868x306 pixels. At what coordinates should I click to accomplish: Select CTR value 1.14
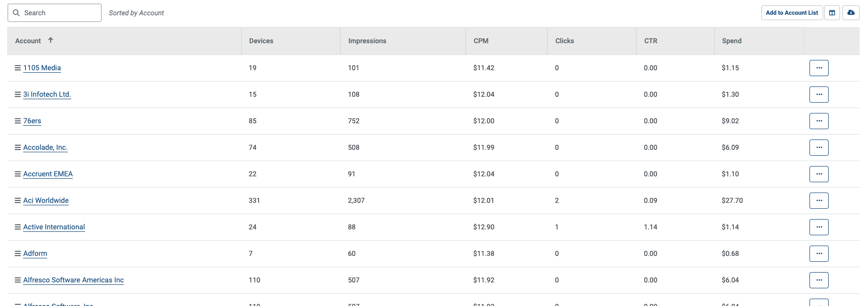click(651, 227)
